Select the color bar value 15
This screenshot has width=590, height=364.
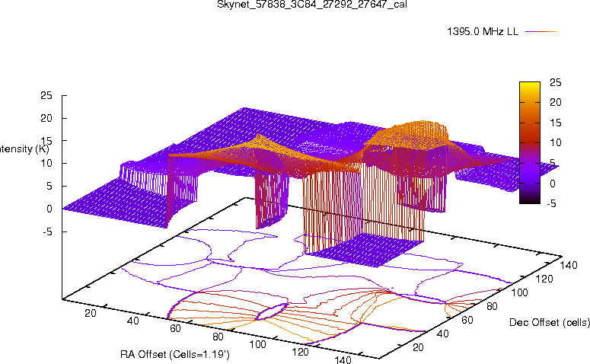tap(556, 123)
